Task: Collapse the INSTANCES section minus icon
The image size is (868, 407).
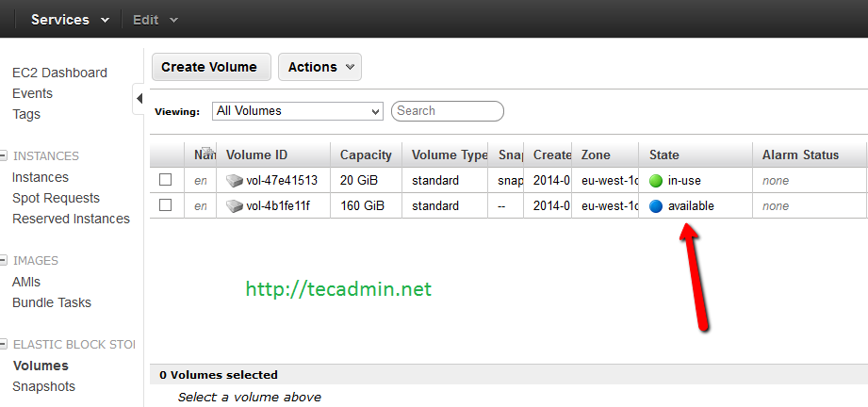Action: coord(4,156)
